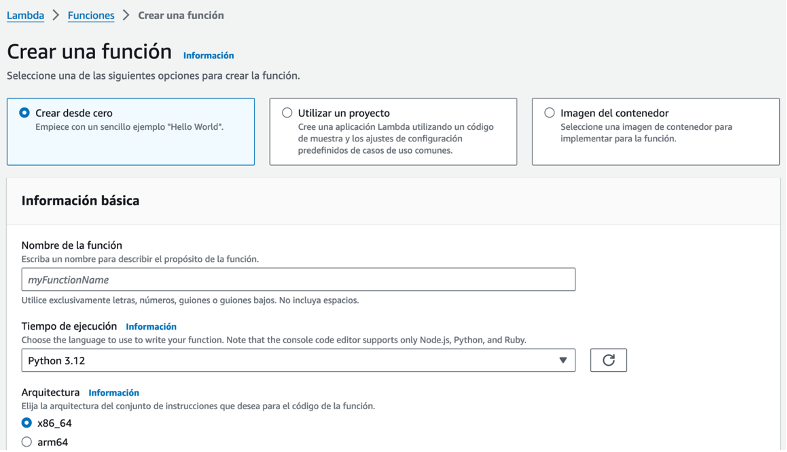Screen dimensions: 787x452
Task: Open the Python 3.12 runtime dropdown
Action: point(298,360)
